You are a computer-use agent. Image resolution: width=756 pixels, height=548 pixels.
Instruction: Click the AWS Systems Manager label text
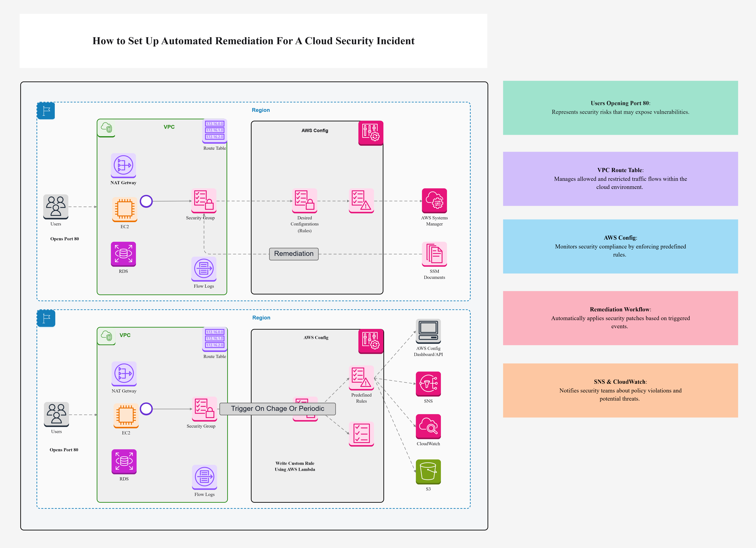(x=434, y=221)
